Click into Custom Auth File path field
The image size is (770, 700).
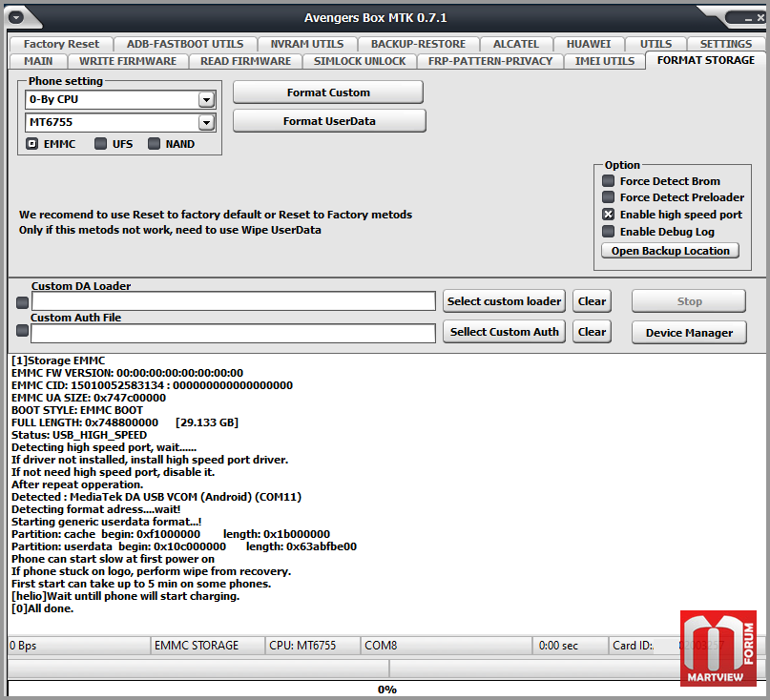(233, 333)
